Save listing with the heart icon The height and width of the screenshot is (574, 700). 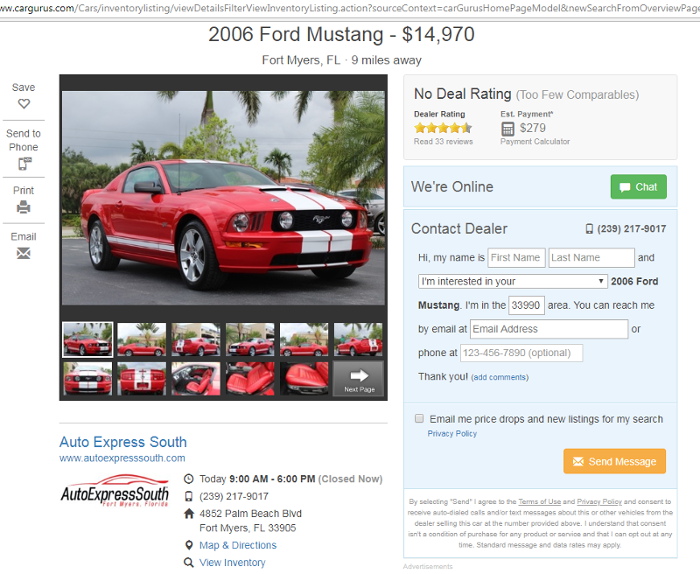coord(24,104)
